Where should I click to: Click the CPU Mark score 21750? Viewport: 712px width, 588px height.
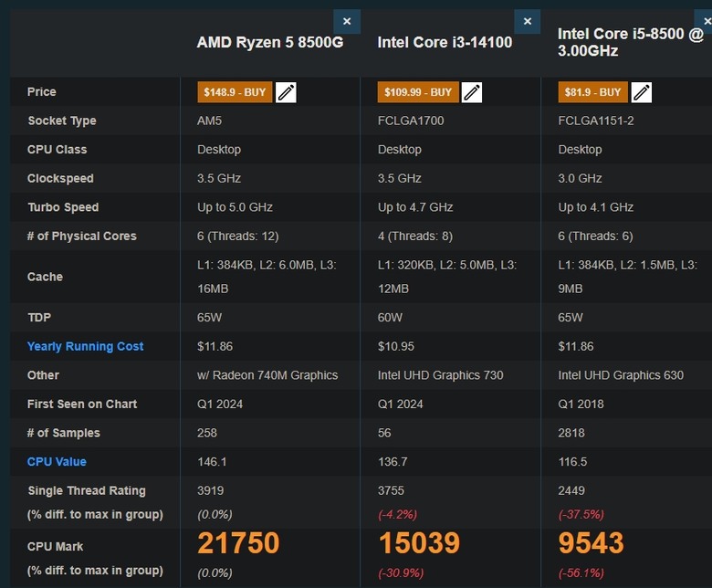(x=238, y=543)
